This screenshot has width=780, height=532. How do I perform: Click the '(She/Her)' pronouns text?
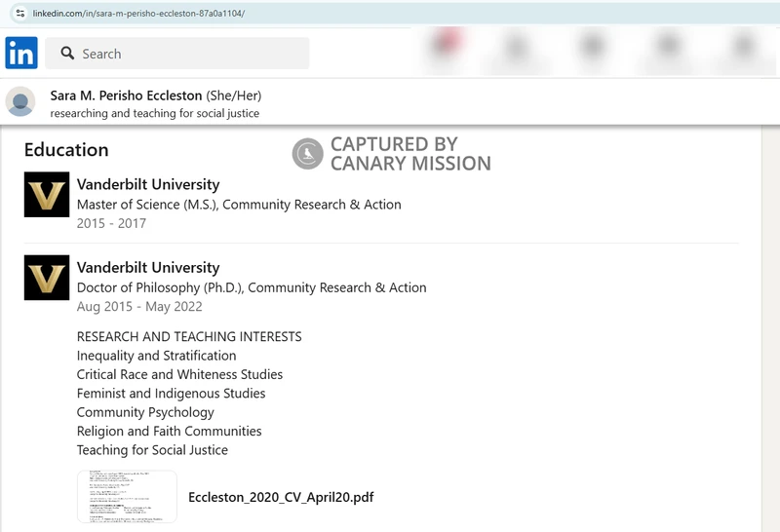234,95
